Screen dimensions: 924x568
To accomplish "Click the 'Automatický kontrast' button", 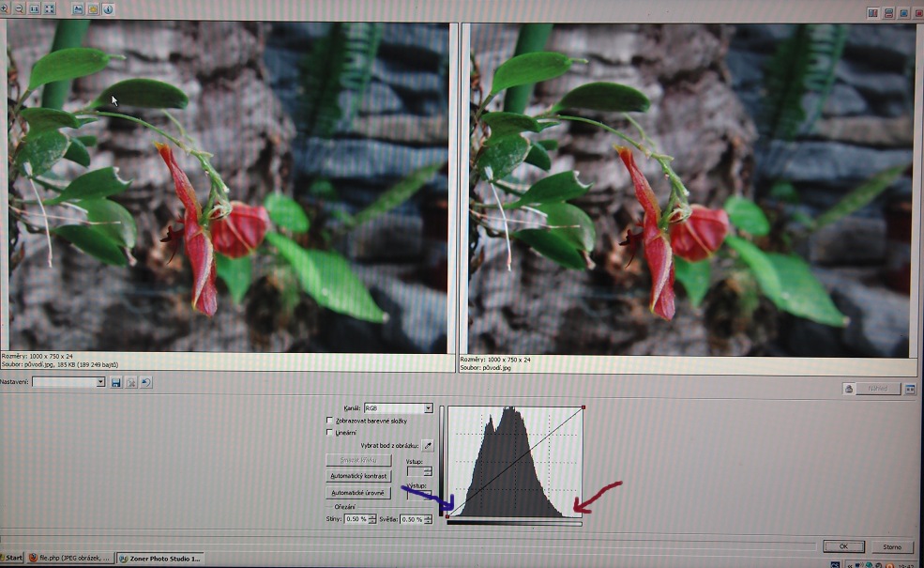I will (x=358, y=476).
